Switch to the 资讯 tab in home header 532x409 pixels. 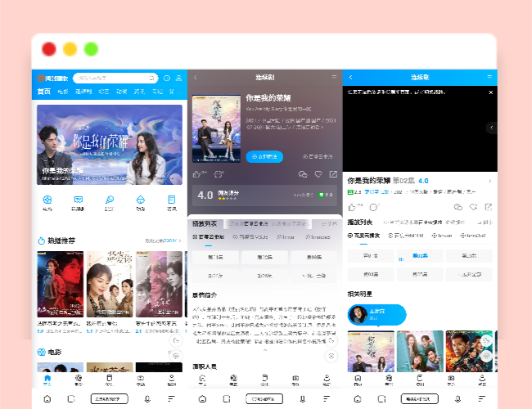[x=139, y=92]
